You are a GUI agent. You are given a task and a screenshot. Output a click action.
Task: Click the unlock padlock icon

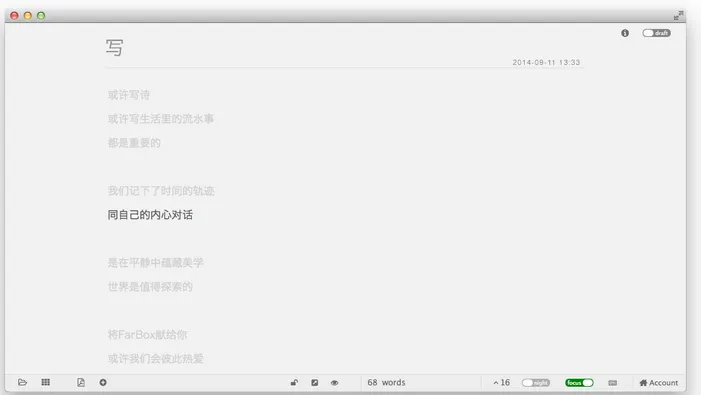[294, 382]
